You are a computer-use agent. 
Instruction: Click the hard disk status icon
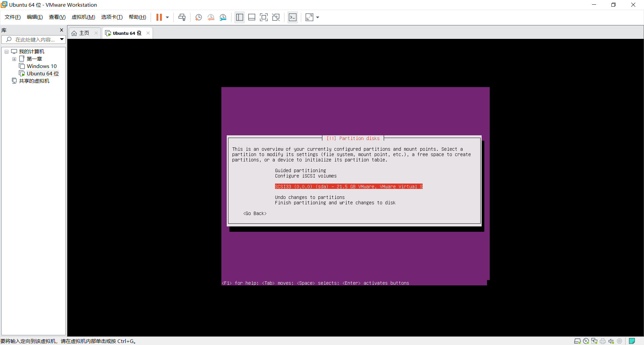(x=577, y=341)
